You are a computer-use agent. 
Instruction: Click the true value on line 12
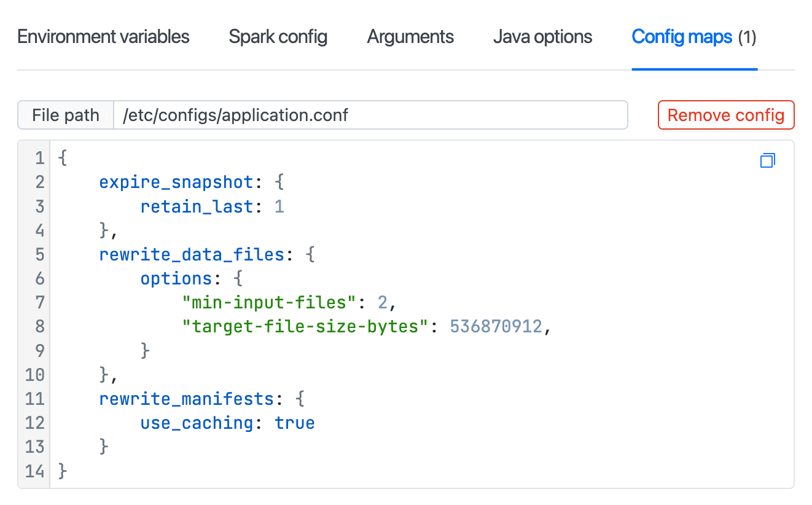click(x=295, y=423)
